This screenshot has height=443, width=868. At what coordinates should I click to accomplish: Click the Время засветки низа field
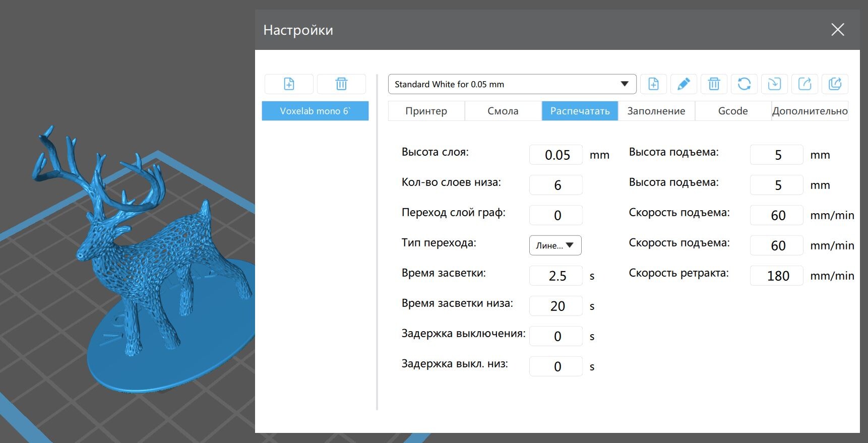point(556,306)
